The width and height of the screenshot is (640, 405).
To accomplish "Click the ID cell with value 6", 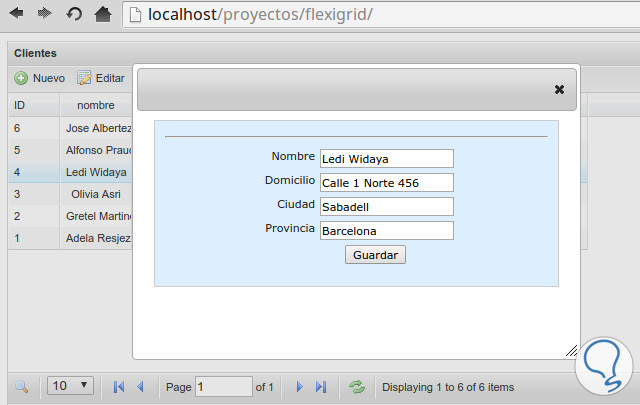I will tap(34, 128).
